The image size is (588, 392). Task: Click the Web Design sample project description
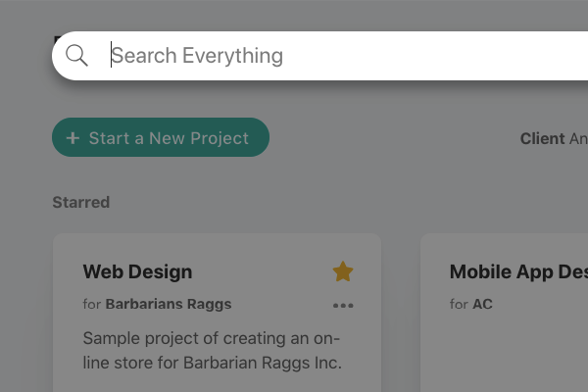pyautogui.click(x=213, y=351)
